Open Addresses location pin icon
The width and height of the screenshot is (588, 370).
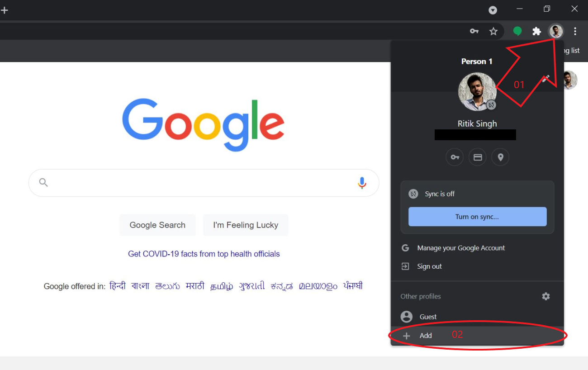[500, 157]
